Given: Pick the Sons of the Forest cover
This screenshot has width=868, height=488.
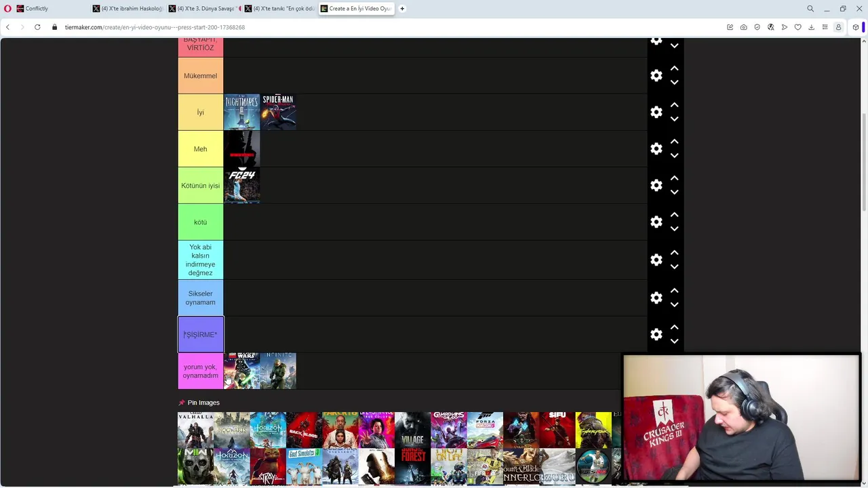Looking at the screenshot, I should click(412, 466).
